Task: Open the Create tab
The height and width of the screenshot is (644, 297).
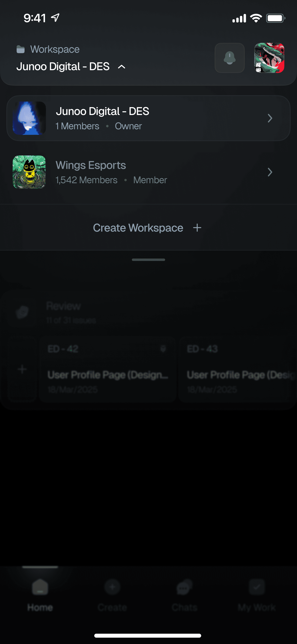Action: click(x=112, y=596)
